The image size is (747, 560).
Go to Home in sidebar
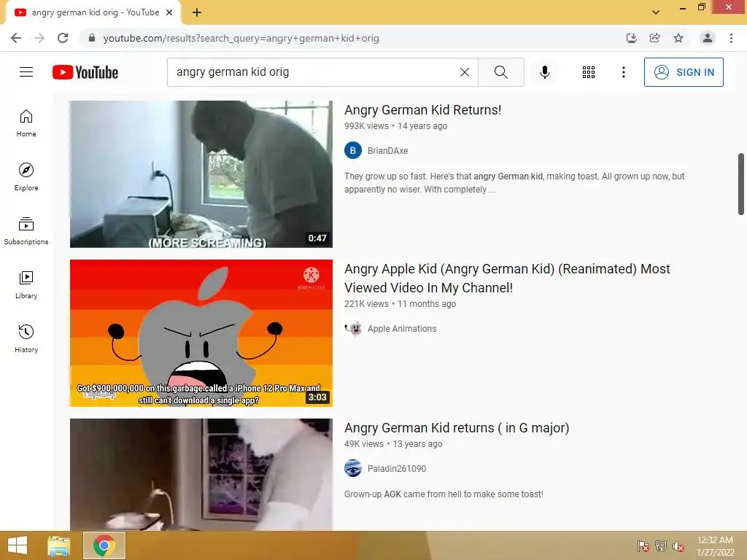click(26, 122)
